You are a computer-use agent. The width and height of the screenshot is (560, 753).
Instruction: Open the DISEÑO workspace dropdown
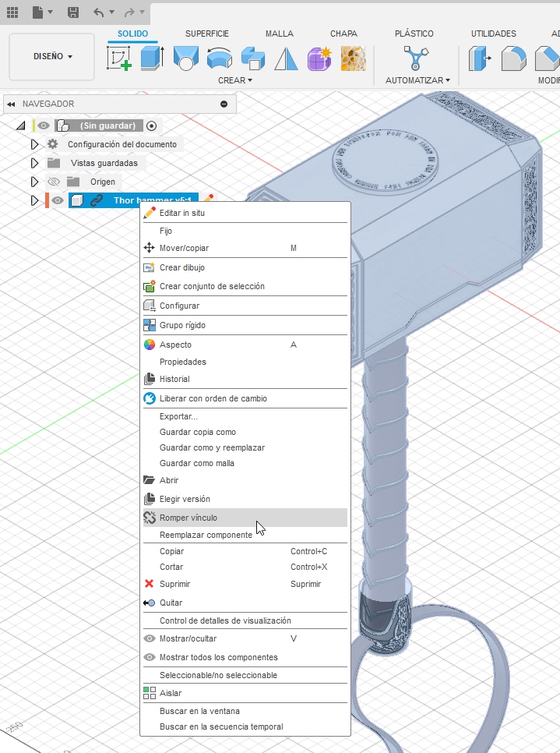[52, 56]
